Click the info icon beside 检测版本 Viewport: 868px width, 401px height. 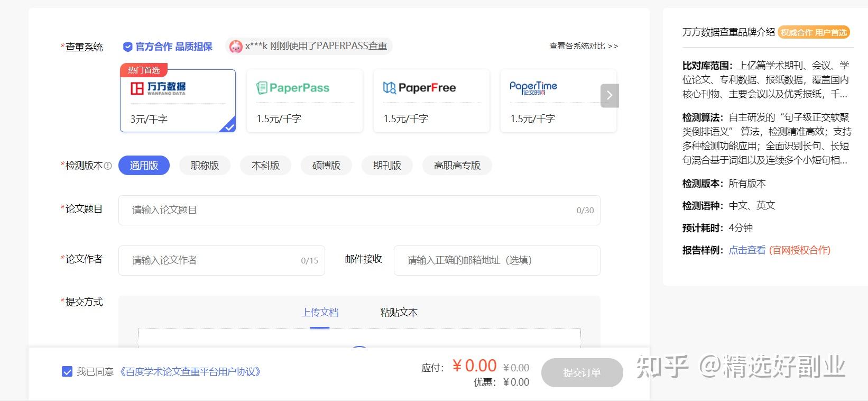point(108,166)
